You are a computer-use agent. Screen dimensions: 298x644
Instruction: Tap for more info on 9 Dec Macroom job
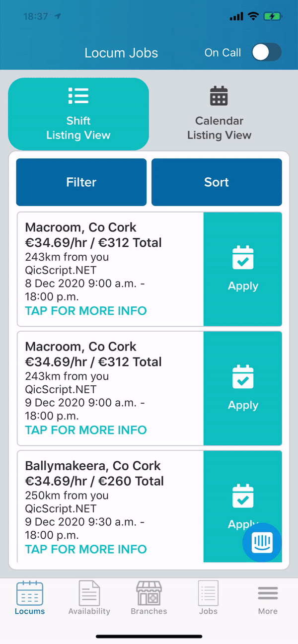click(86, 430)
